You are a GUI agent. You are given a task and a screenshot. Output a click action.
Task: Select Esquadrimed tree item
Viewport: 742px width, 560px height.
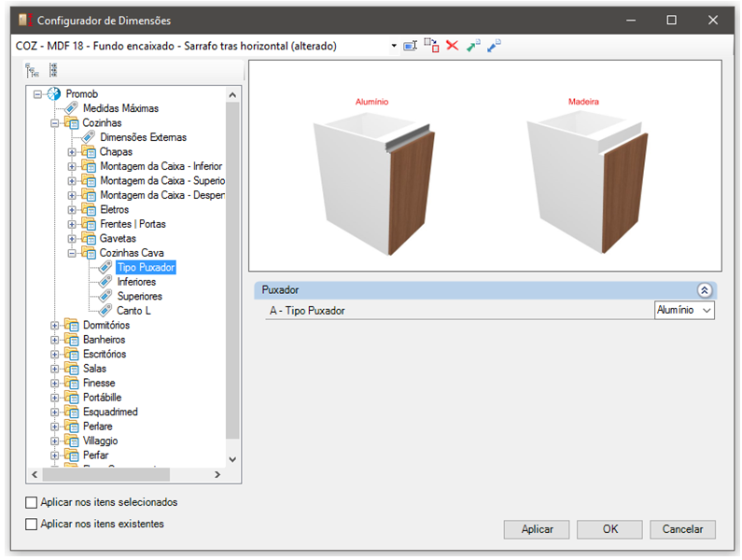[110, 412]
